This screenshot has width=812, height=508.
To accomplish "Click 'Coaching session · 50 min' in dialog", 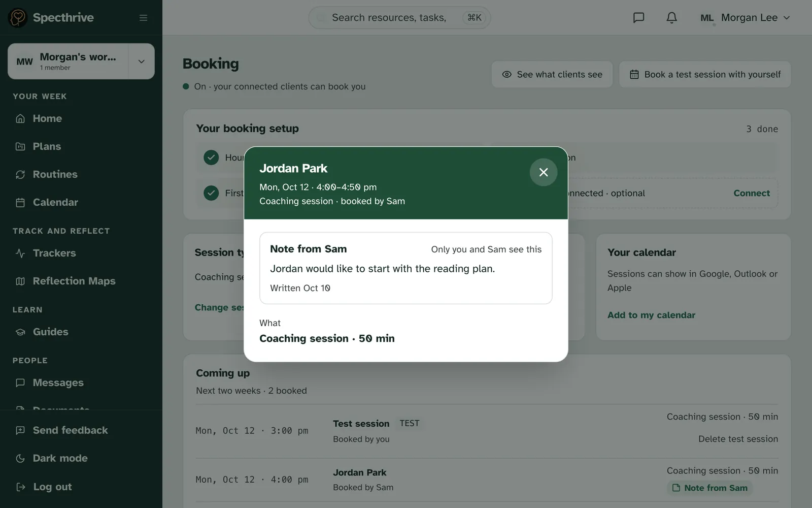I will click(x=327, y=338).
